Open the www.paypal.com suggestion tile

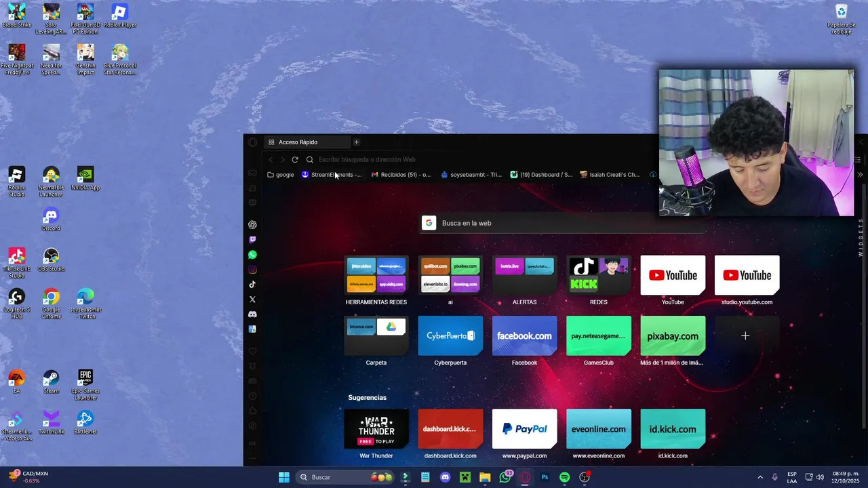pos(524,428)
